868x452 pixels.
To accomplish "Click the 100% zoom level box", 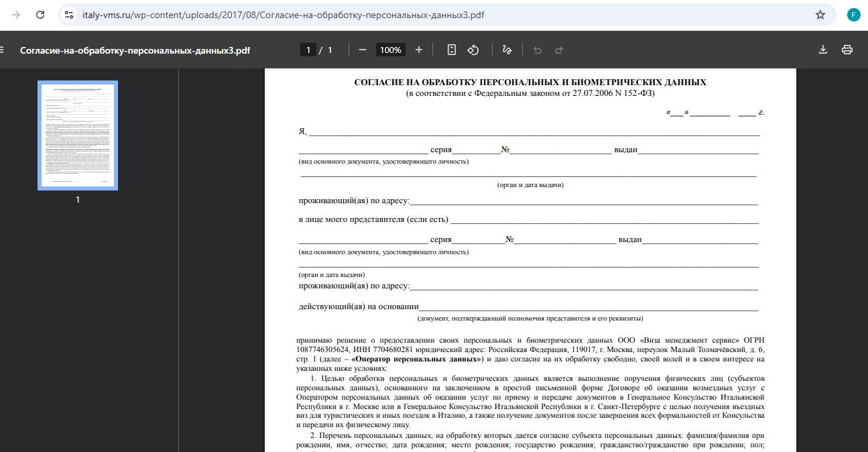I will pos(390,49).
